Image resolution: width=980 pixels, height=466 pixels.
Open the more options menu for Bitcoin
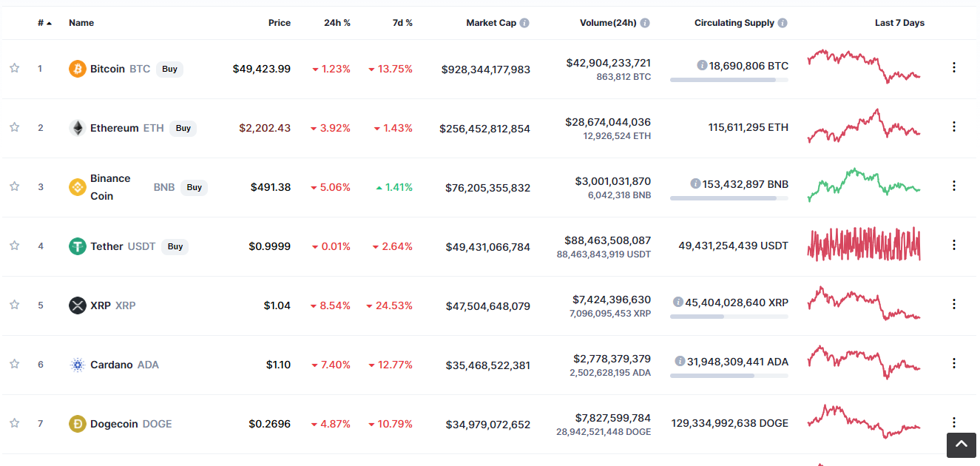click(954, 67)
